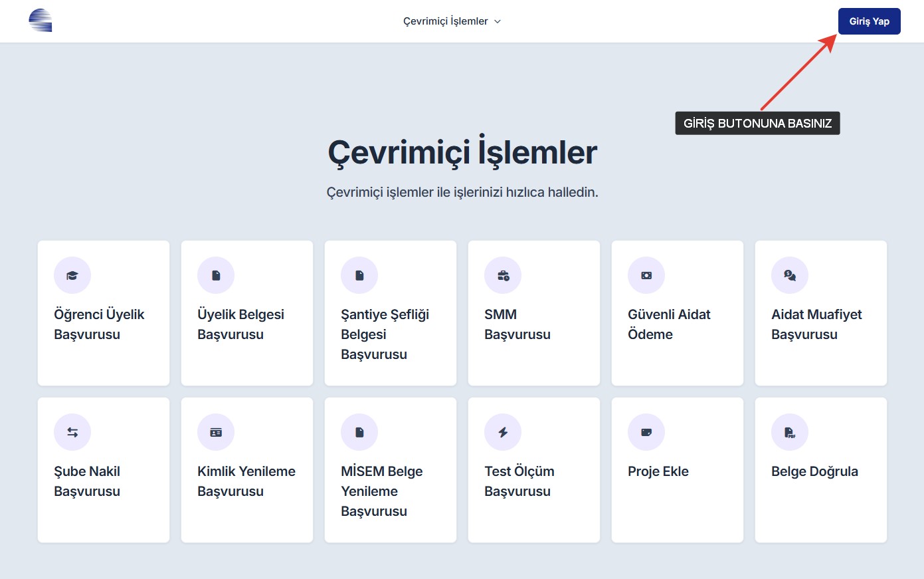Click the PDF icon for Belge Doğrula

pyautogui.click(x=790, y=432)
